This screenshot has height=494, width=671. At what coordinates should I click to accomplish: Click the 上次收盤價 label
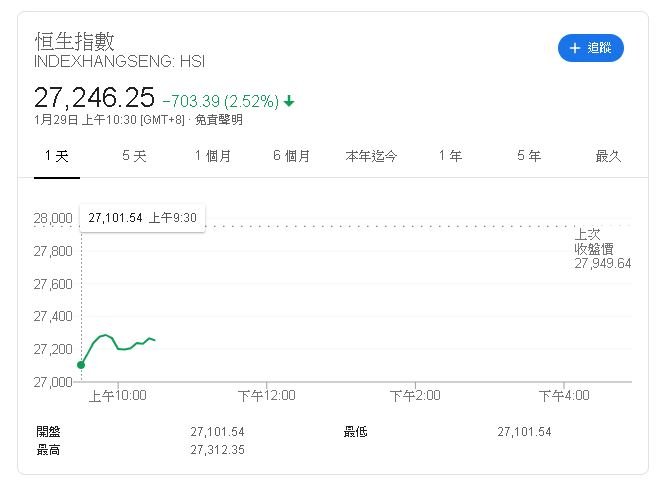pos(594,241)
